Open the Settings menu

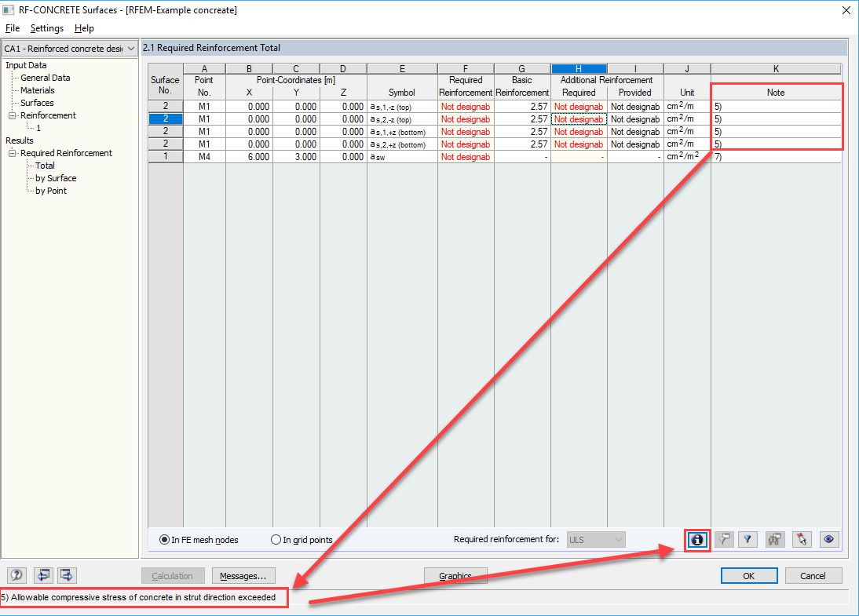(x=47, y=28)
